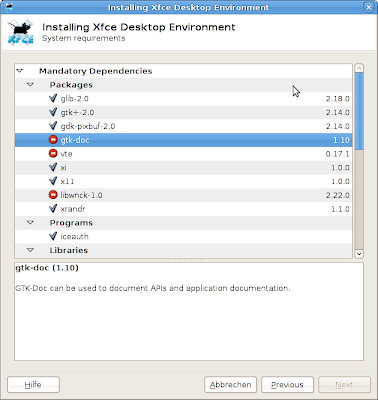This screenshot has height=400, width=378.
Task: Click version 2.22.0 for libwnck-1.0
Action: click(337, 195)
